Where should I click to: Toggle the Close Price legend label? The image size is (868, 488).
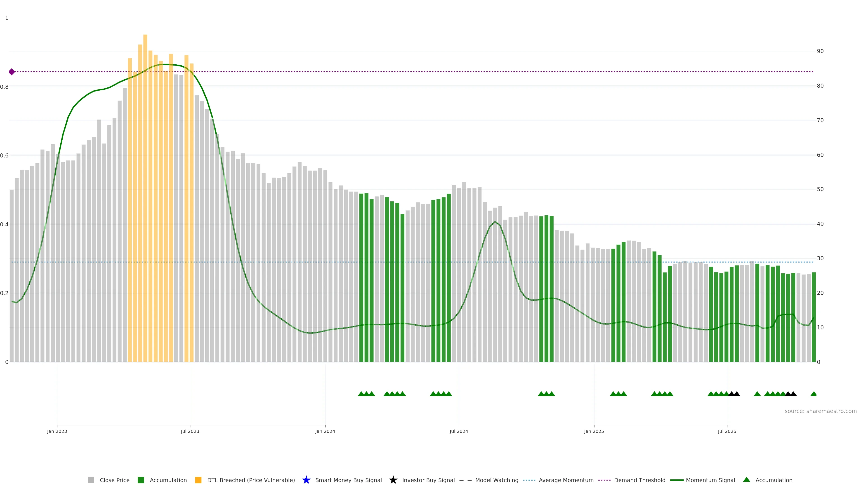point(115,480)
